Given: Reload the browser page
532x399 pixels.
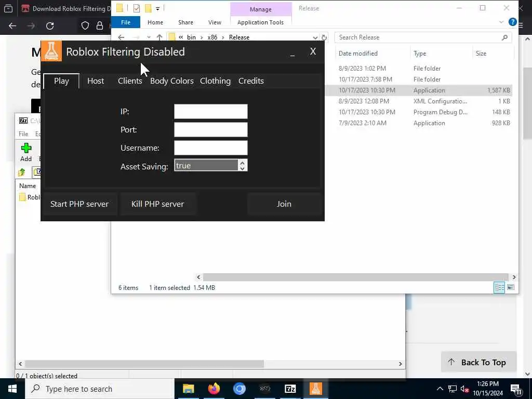Looking at the screenshot, I should click(x=50, y=26).
